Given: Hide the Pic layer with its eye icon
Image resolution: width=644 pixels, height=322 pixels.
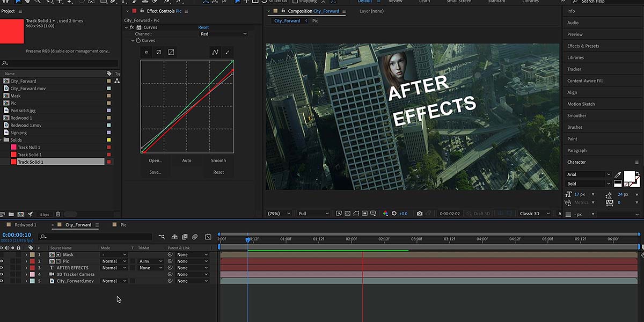Looking at the screenshot, I should pyautogui.click(x=2, y=261).
